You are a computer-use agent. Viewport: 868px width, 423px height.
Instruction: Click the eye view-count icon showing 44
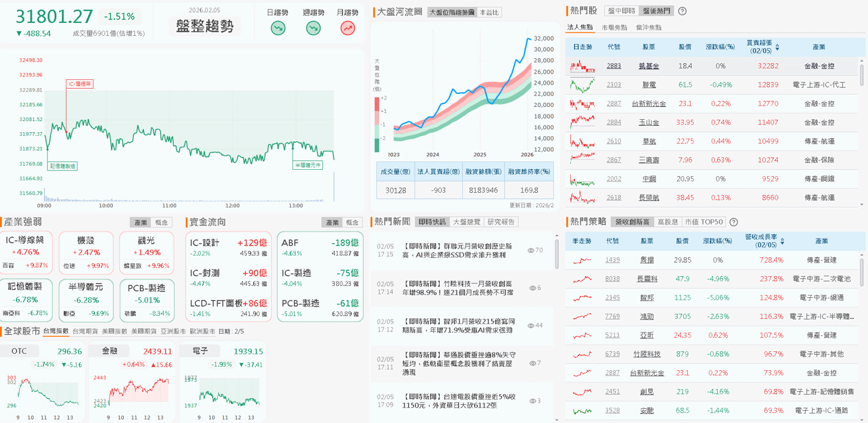tap(531, 325)
